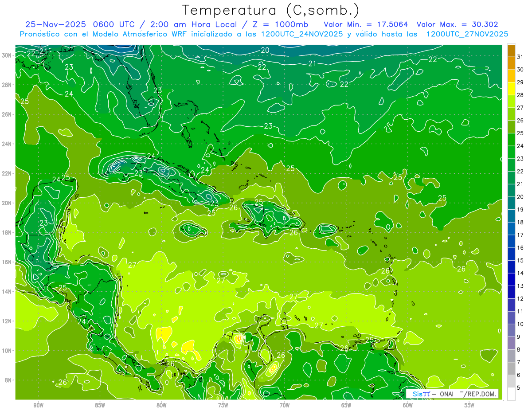The width and height of the screenshot is (532, 411).
Task: Click the number 5 on the color legend
Action: (x=519, y=388)
